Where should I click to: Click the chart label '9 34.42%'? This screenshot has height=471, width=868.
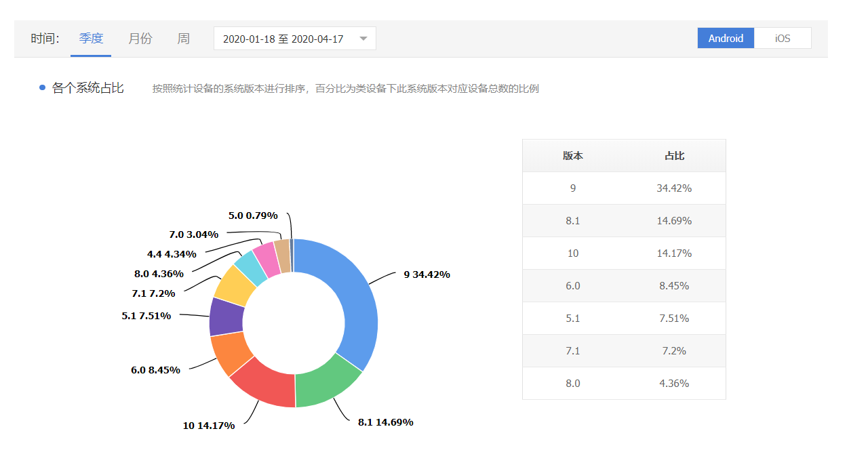[x=427, y=274]
